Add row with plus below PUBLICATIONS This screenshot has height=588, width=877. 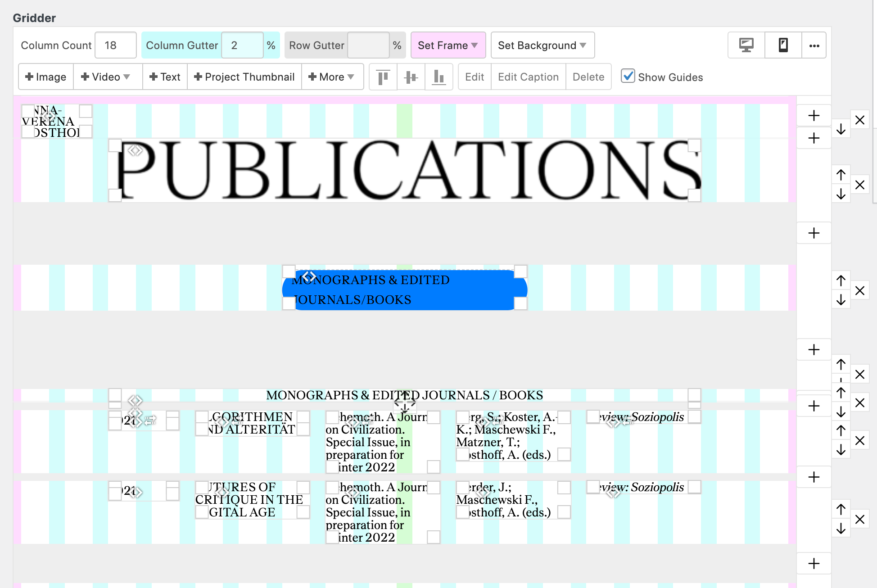[814, 233]
